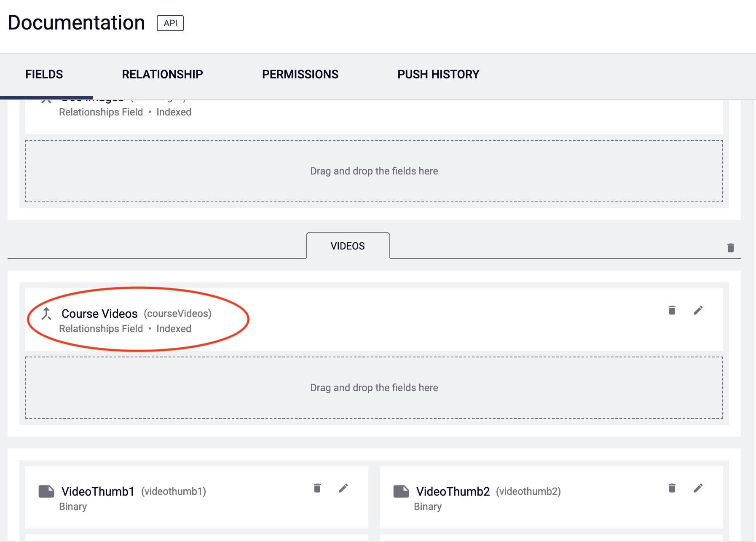This screenshot has width=756, height=542.
Task: Select the VIDEOS section tab
Action: (x=348, y=246)
